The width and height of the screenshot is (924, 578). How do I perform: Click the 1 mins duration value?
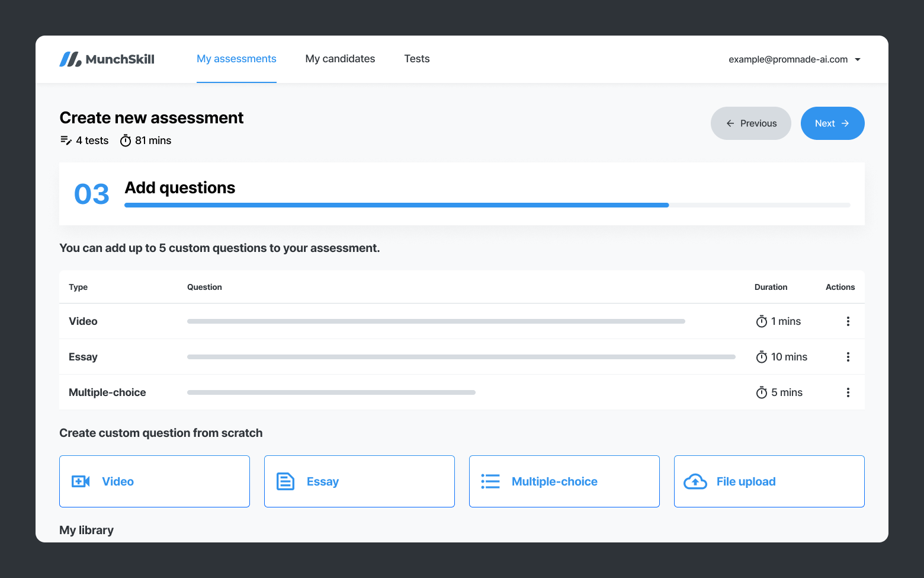pos(786,321)
